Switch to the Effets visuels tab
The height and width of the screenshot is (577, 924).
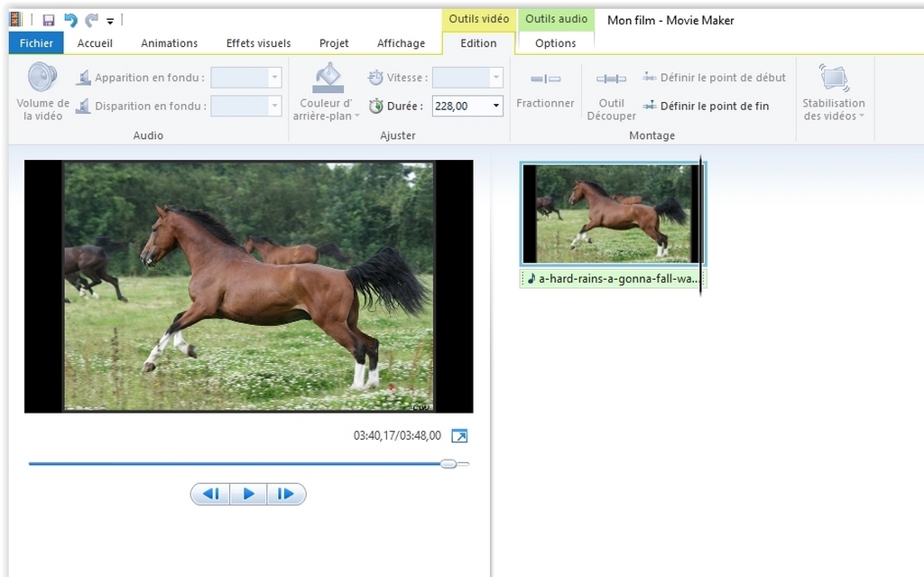coord(258,43)
